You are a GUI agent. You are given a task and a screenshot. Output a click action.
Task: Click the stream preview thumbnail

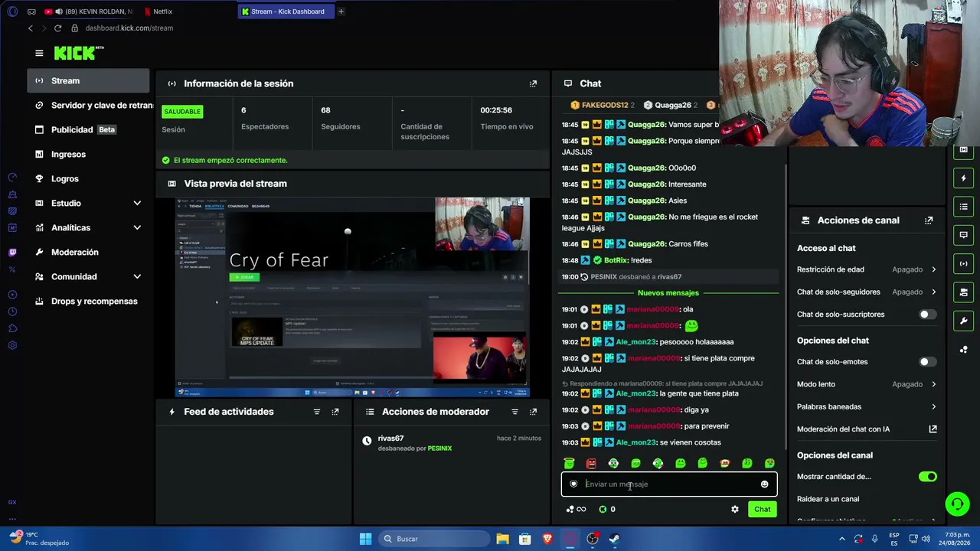pyautogui.click(x=352, y=297)
